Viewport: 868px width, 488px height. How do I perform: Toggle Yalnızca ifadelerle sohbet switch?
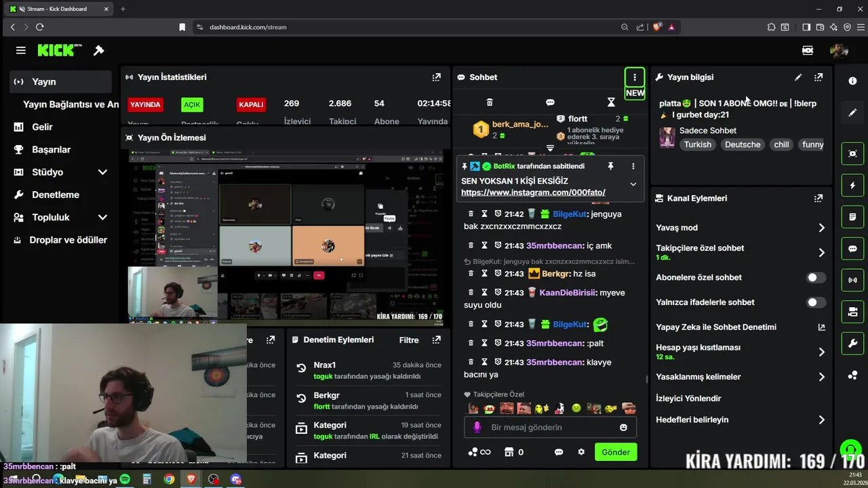(x=816, y=302)
